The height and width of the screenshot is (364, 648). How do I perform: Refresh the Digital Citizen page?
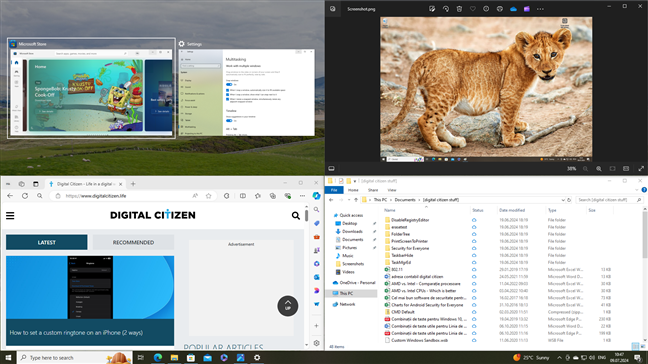25,196
